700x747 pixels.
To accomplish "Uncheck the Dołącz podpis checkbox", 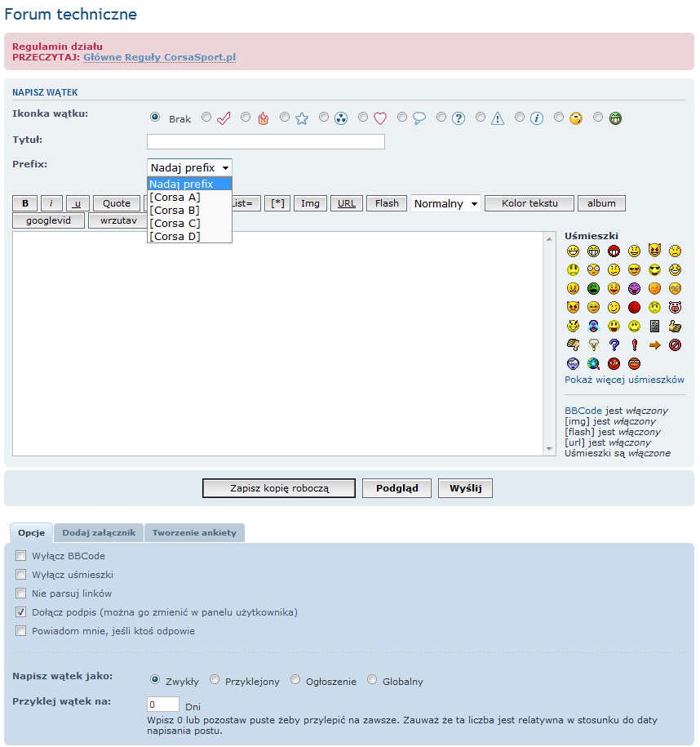I will pyautogui.click(x=20, y=612).
